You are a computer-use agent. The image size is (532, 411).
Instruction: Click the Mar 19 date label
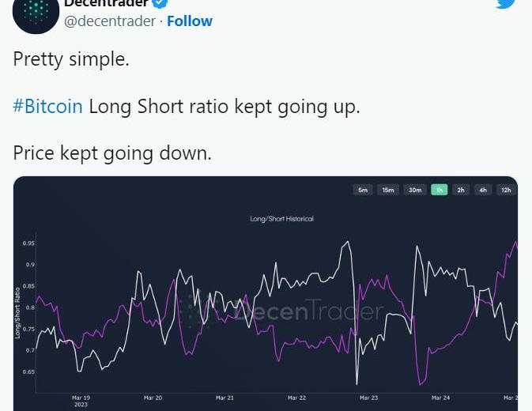coord(81,398)
